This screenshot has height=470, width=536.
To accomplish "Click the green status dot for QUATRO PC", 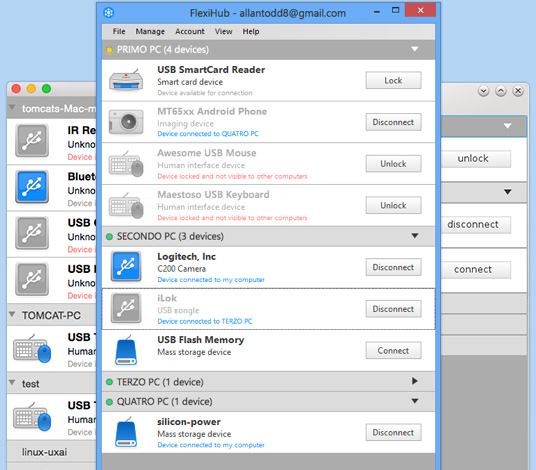I will point(109,402).
